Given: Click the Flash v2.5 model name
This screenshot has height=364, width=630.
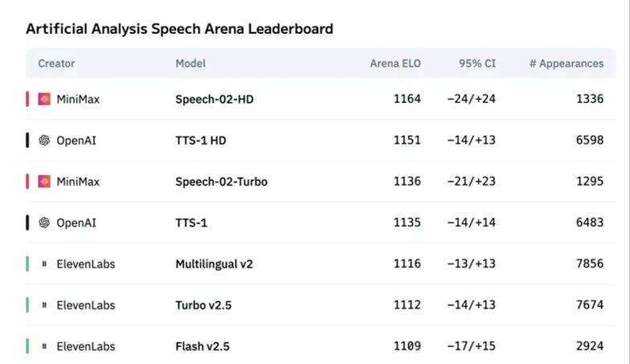Looking at the screenshot, I should tap(202, 346).
